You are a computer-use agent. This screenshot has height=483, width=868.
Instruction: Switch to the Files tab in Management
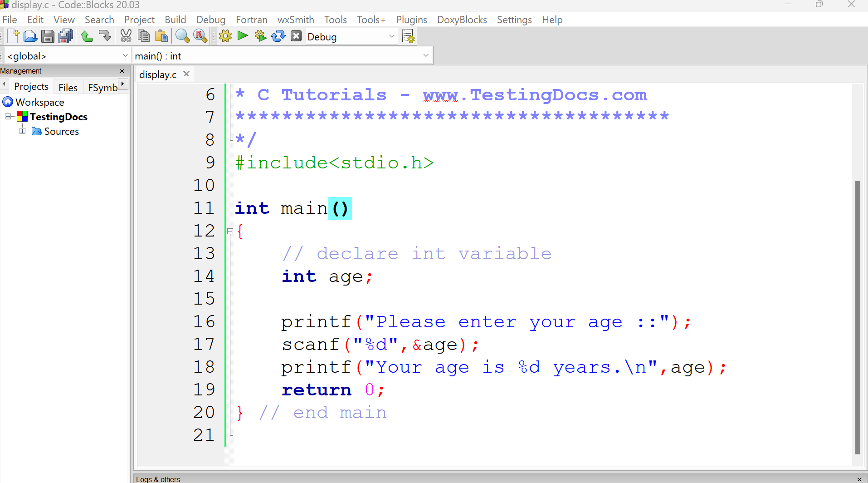[68, 87]
